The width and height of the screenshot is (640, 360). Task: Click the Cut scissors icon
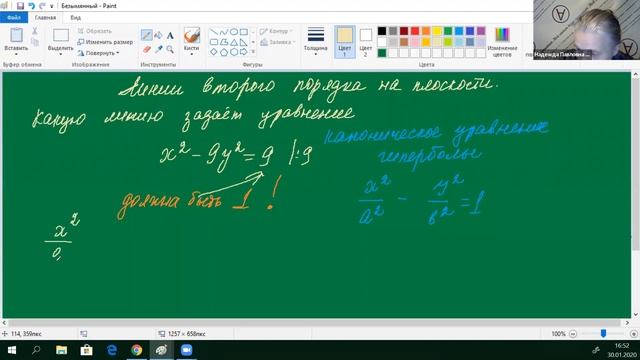(35, 31)
